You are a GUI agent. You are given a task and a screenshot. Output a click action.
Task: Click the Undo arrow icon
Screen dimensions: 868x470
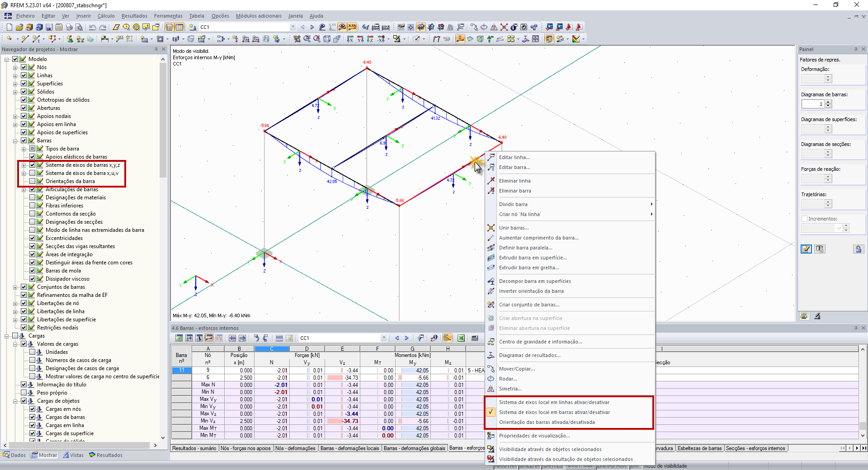[93, 27]
